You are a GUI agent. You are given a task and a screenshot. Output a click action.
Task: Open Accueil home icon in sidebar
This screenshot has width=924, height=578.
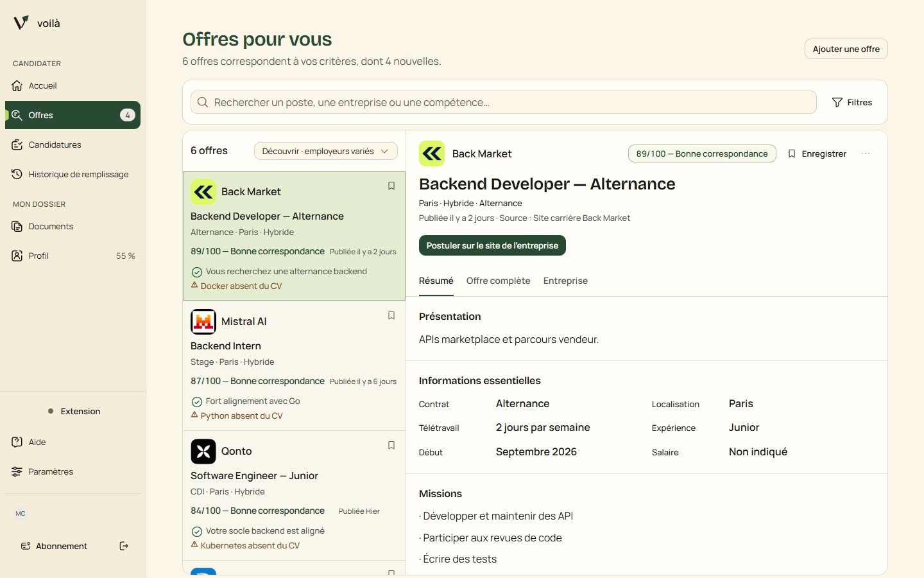pos(17,85)
